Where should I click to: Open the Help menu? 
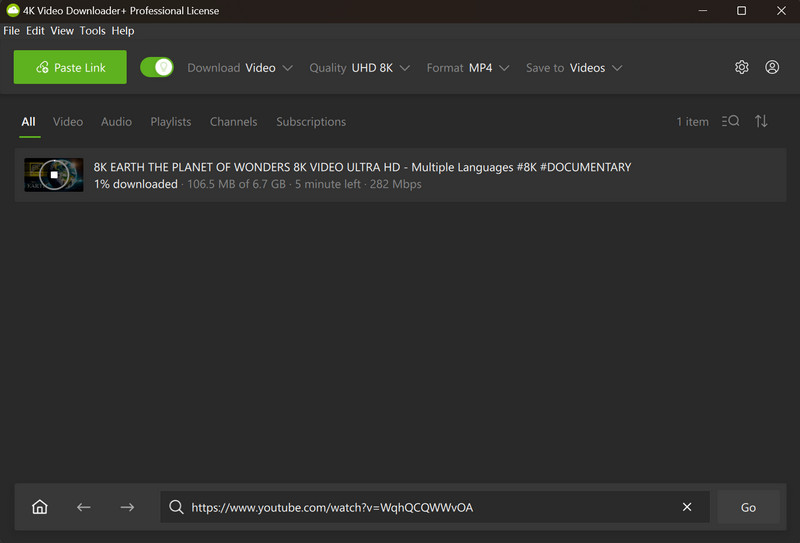123,31
